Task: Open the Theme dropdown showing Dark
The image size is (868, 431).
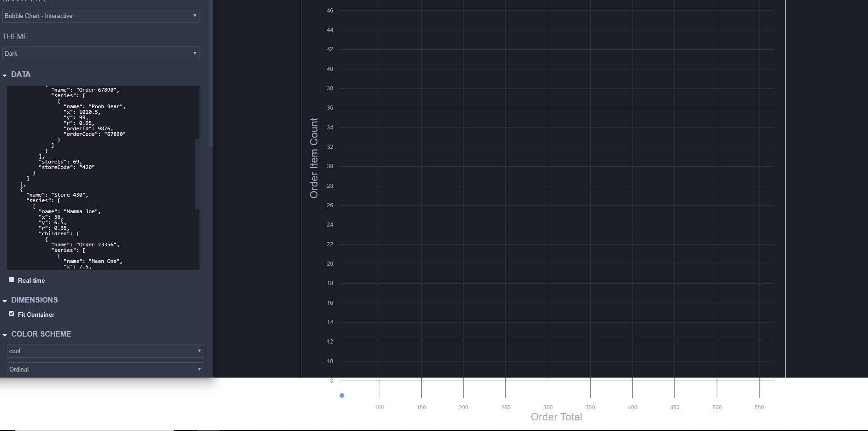Action: (x=101, y=53)
